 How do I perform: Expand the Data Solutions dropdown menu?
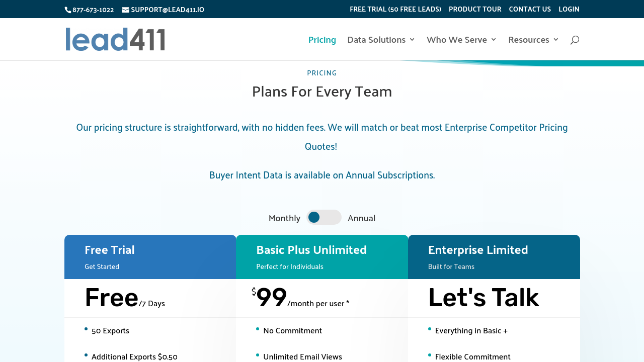pos(381,39)
